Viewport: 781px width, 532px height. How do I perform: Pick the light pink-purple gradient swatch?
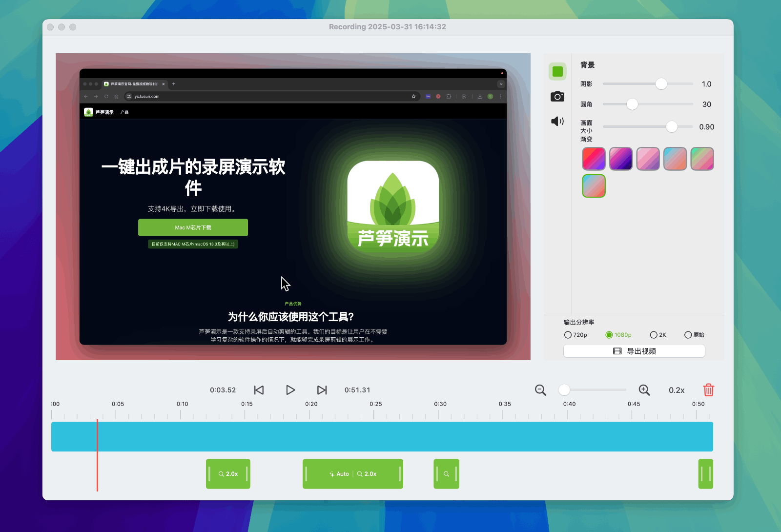point(648,159)
